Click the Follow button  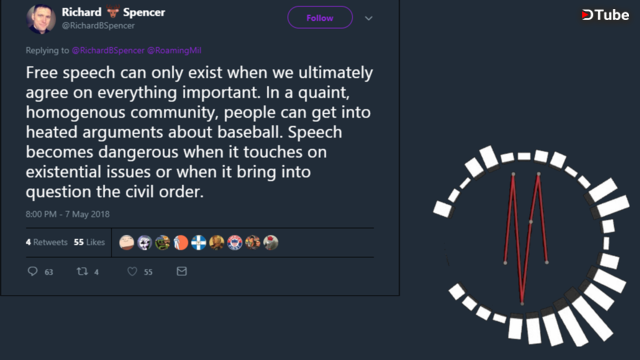point(320,18)
